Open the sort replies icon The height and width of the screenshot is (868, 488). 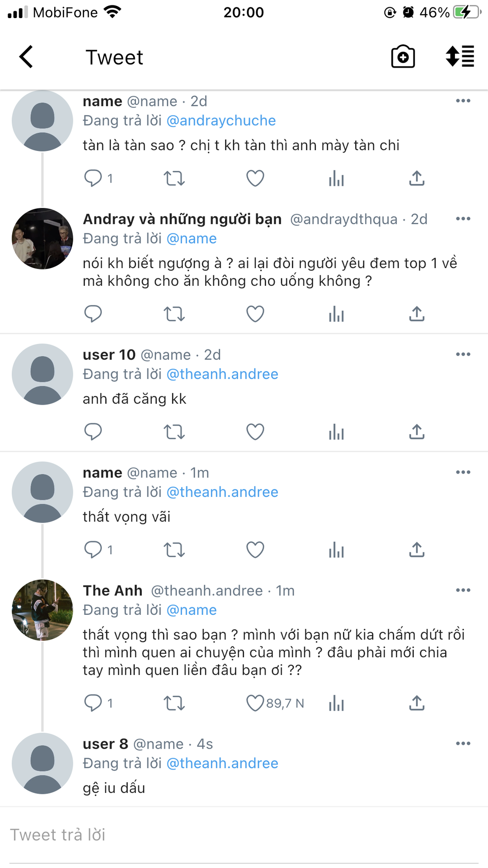pos(460,57)
